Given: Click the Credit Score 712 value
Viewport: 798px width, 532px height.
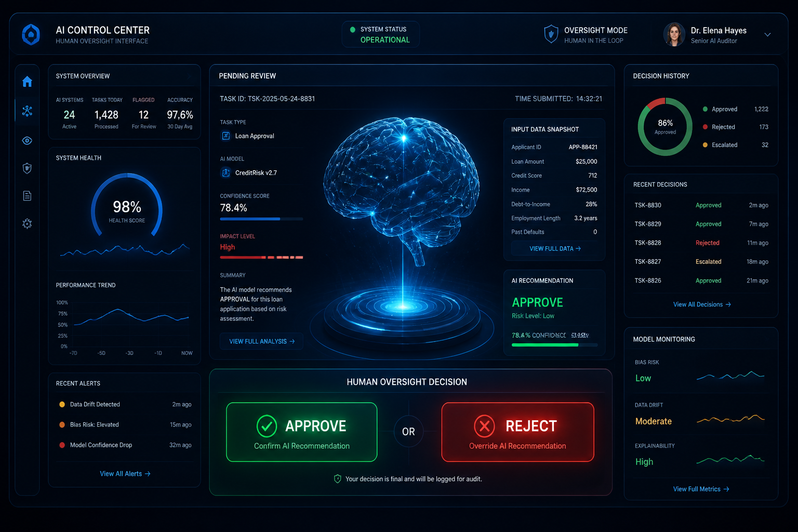Looking at the screenshot, I should pos(593,176).
